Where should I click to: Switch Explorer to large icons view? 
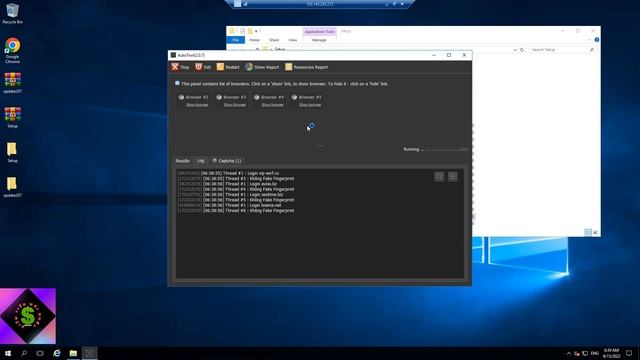coord(596,232)
